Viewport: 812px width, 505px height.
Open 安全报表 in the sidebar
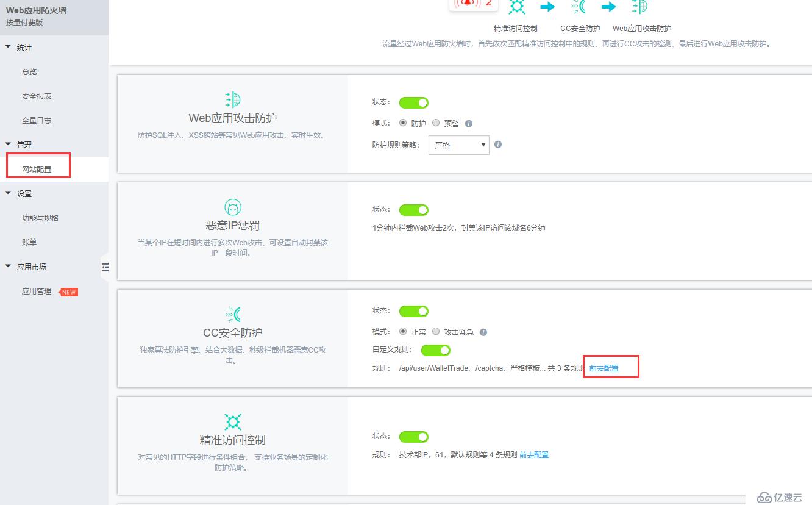tap(37, 96)
